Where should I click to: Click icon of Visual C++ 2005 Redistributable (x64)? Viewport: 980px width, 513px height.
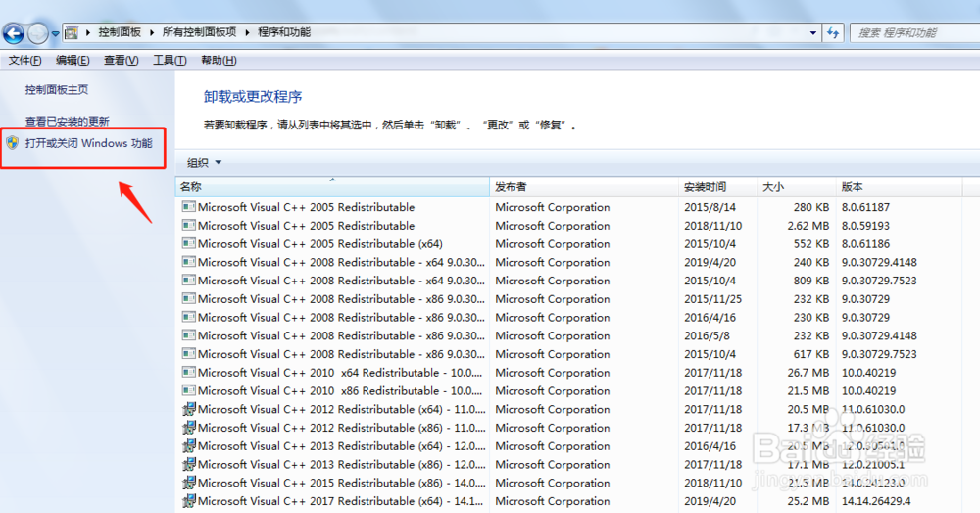[189, 243]
